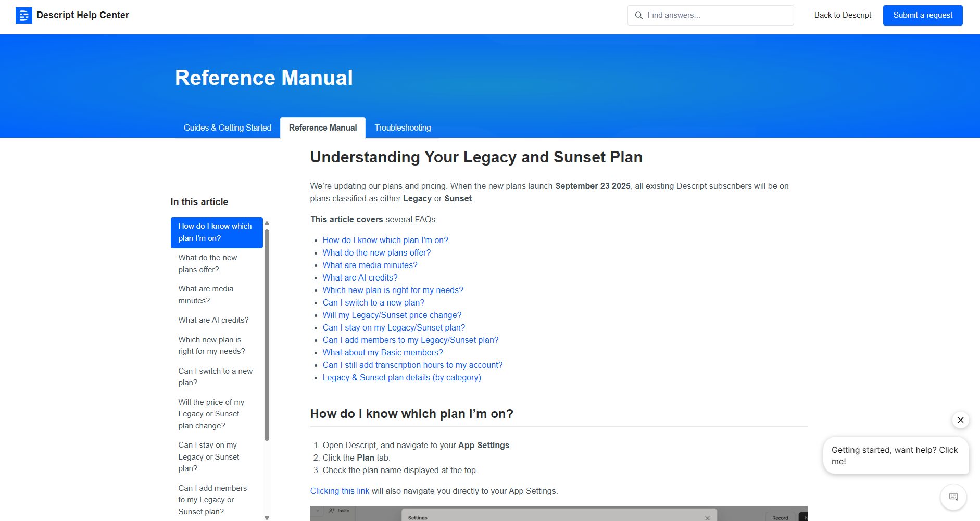The height and width of the screenshot is (521, 980).
Task: Open the chat widget icon
Action: click(x=953, y=497)
